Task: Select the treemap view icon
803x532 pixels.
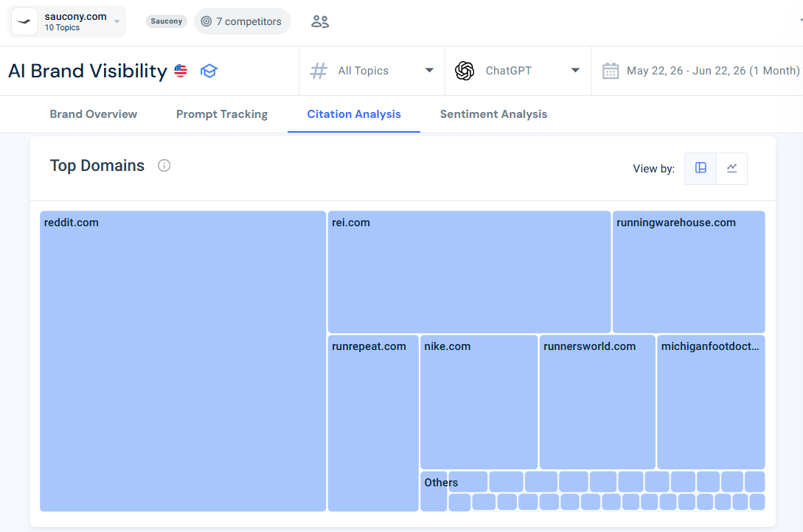Action: click(x=701, y=168)
